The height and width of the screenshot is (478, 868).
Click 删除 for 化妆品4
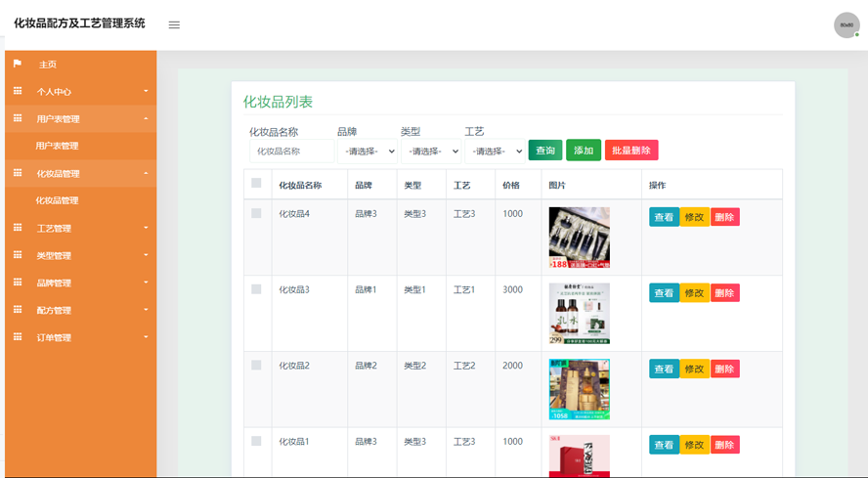tap(724, 217)
